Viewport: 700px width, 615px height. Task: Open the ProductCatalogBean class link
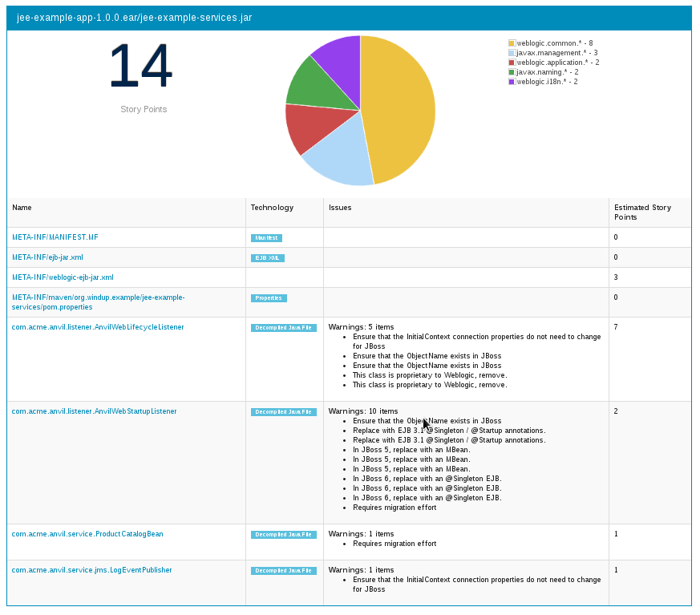(x=87, y=534)
